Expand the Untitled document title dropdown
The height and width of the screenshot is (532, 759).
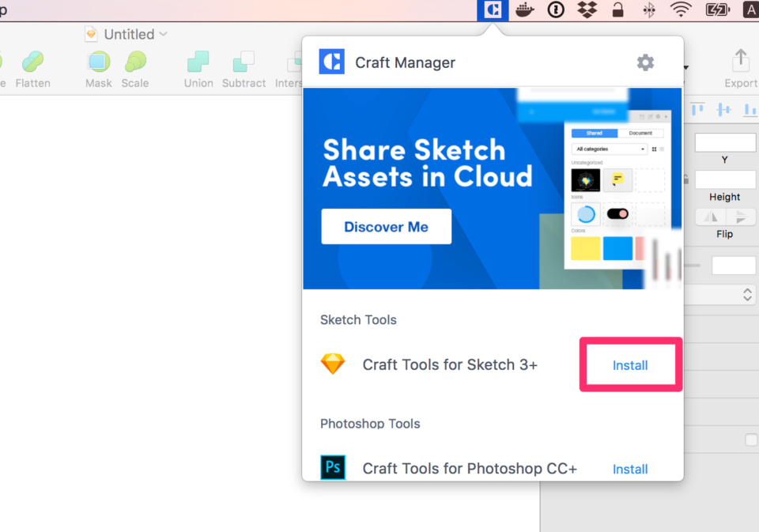(x=163, y=34)
